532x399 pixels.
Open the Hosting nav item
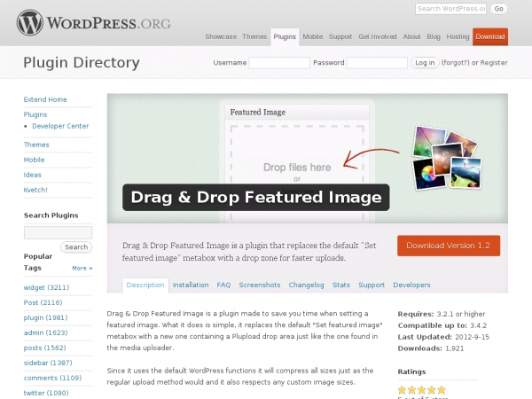458,36
